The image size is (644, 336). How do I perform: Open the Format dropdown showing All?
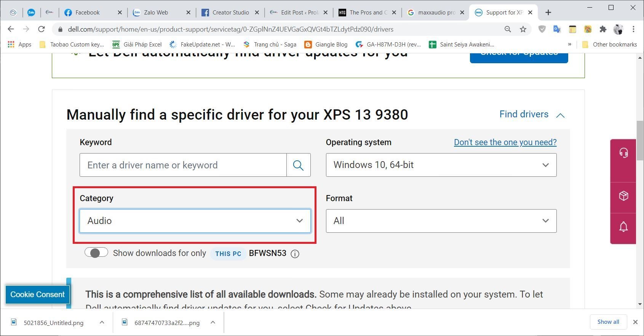click(441, 221)
